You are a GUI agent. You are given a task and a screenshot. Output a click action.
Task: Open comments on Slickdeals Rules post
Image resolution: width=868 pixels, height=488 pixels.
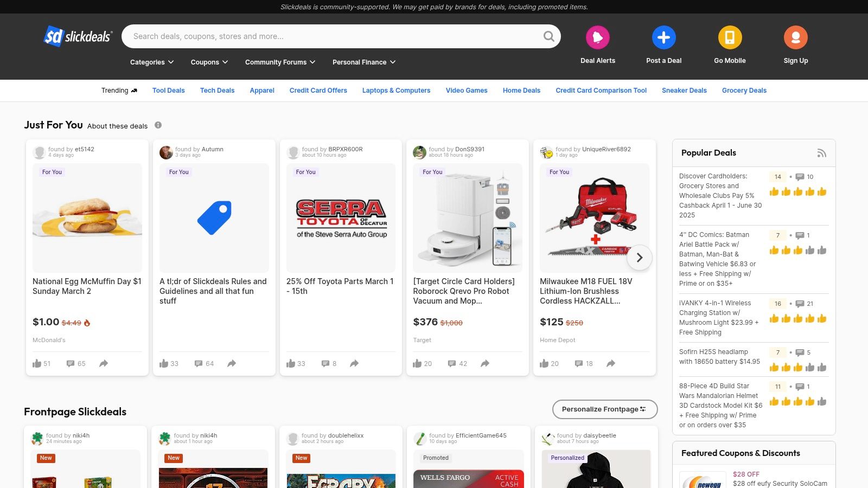tap(199, 364)
